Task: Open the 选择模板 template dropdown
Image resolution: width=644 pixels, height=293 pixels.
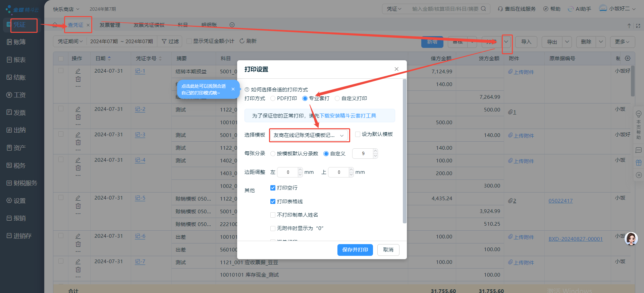Action: (x=309, y=135)
